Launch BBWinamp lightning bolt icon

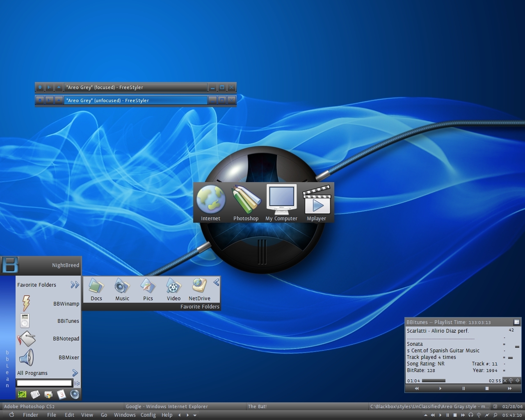coord(26,304)
